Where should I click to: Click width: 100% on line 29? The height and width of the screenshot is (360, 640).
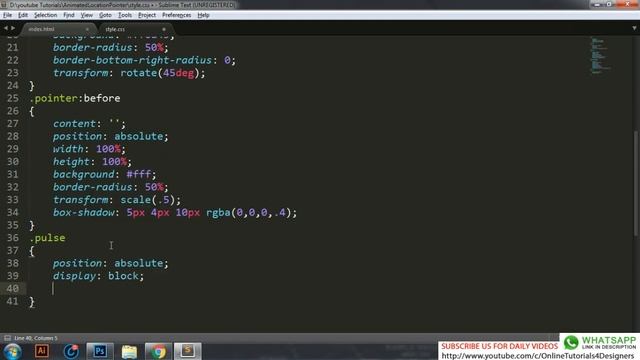click(x=89, y=149)
